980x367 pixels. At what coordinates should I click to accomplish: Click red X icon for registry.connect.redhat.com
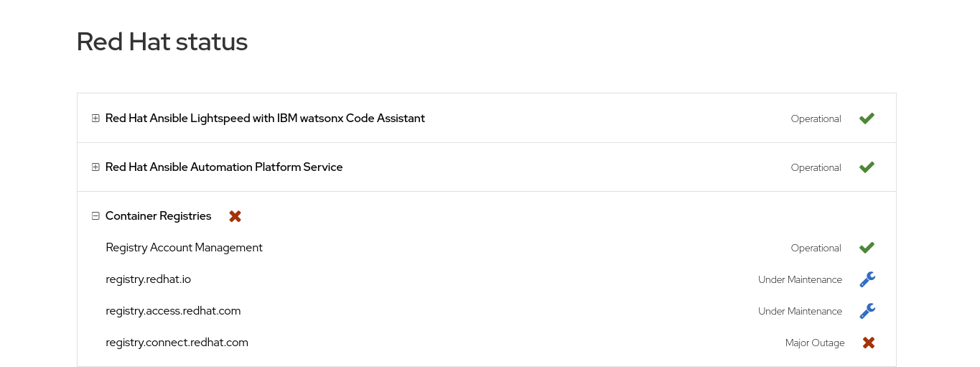pos(869,343)
